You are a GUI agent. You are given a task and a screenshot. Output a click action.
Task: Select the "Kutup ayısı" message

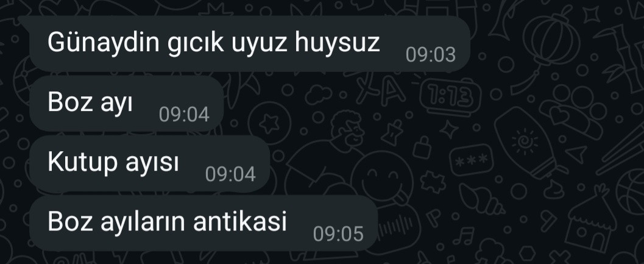pos(149,163)
